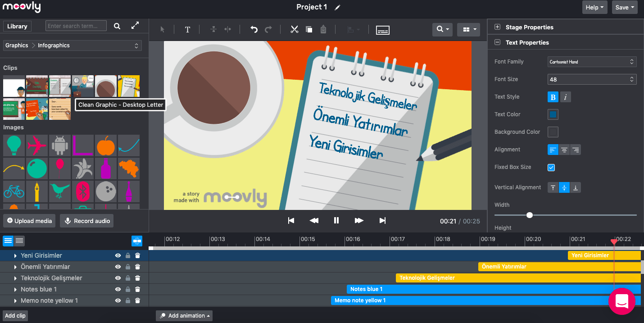Open the Help menu
The height and width of the screenshot is (323, 644).
(x=594, y=7)
